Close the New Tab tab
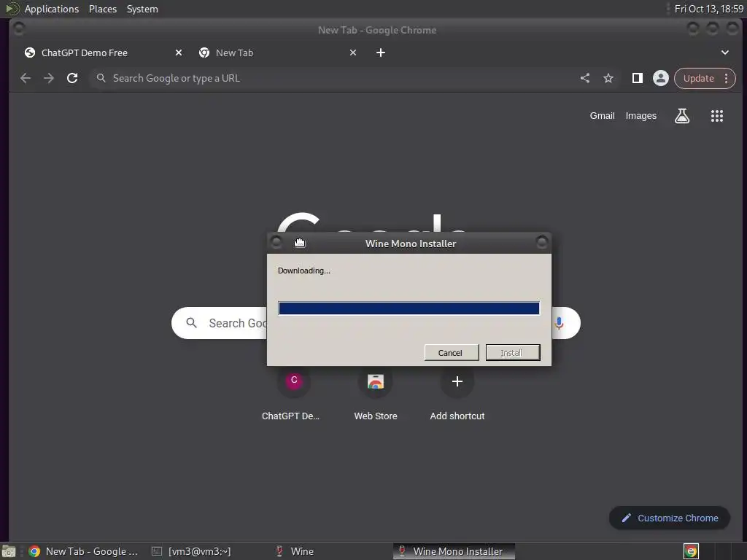This screenshot has height=560, width=747. point(353,52)
